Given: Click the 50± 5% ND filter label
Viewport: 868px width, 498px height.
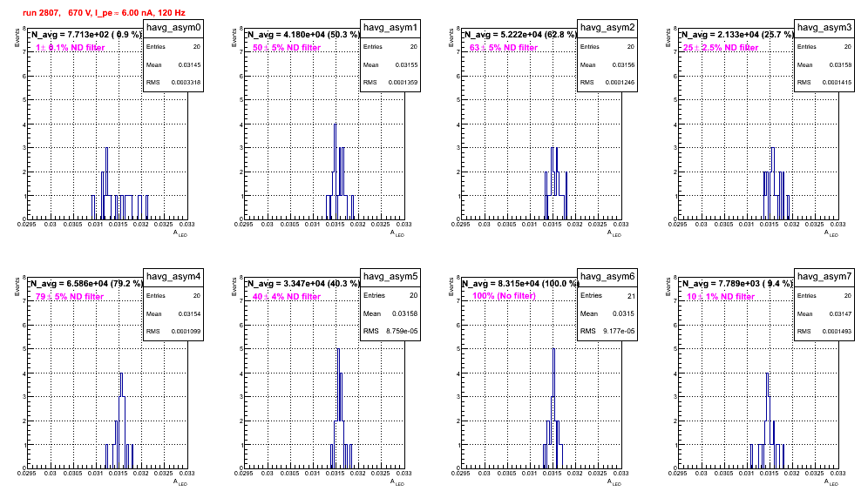Looking at the screenshot, I should coord(287,48).
